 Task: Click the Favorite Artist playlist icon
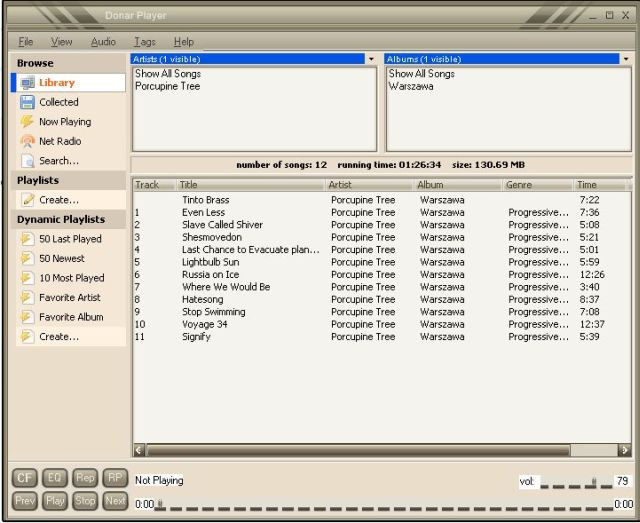[27, 298]
